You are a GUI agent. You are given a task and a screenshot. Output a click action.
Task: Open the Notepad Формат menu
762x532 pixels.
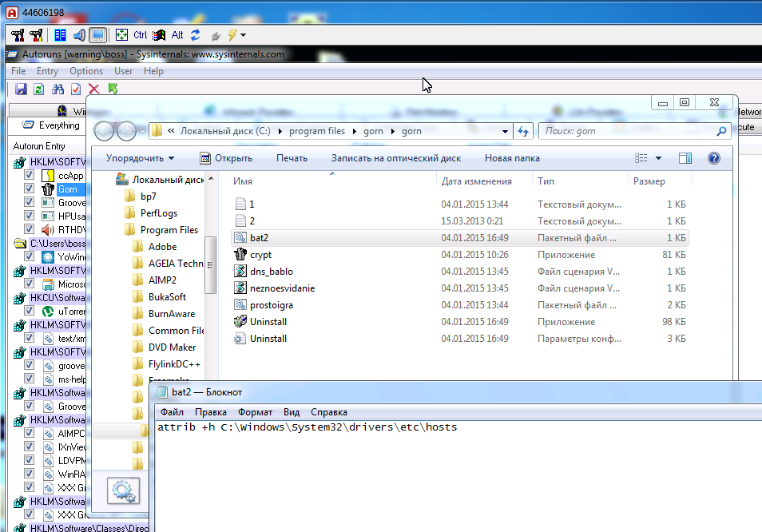click(255, 412)
